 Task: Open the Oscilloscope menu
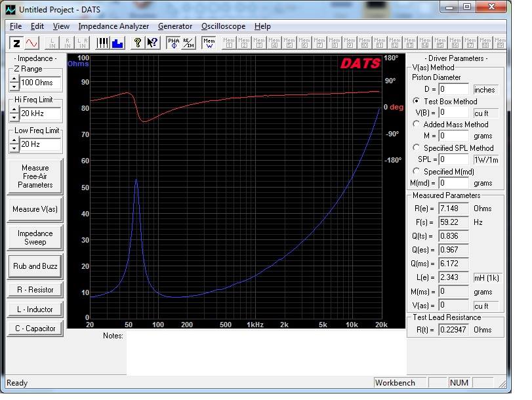(223, 26)
